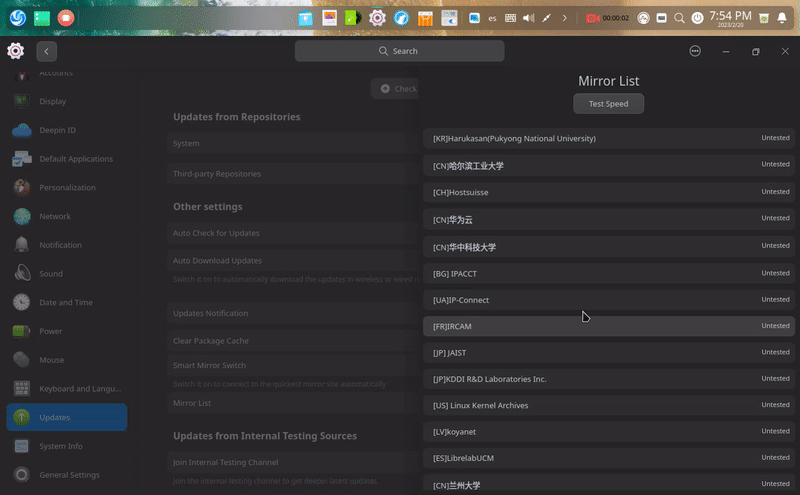800x495 pixels.
Task: Open the magnifier search icon in the tray
Action: (679, 18)
